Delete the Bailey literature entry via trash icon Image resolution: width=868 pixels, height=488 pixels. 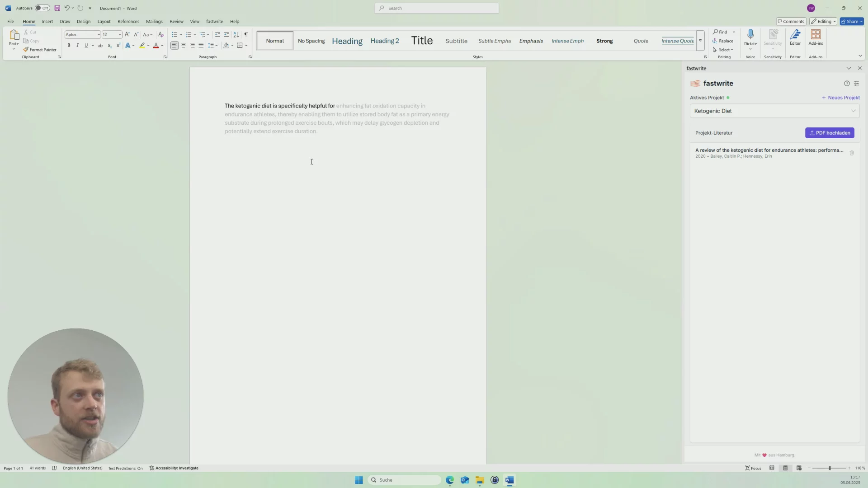point(852,153)
